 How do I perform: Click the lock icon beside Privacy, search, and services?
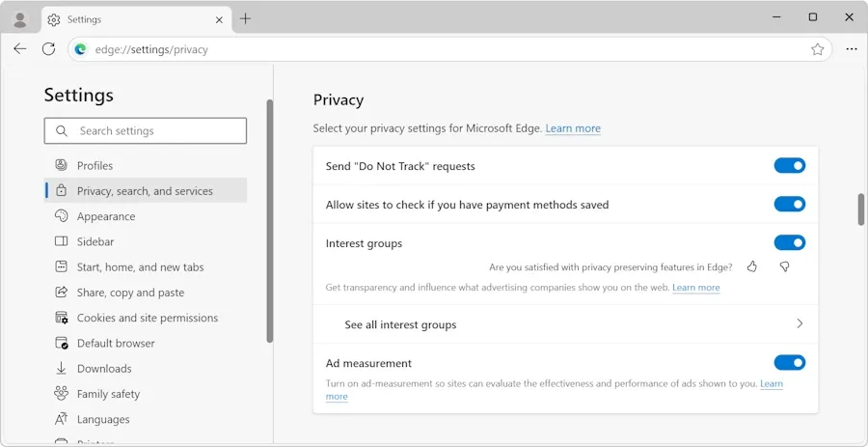point(62,190)
